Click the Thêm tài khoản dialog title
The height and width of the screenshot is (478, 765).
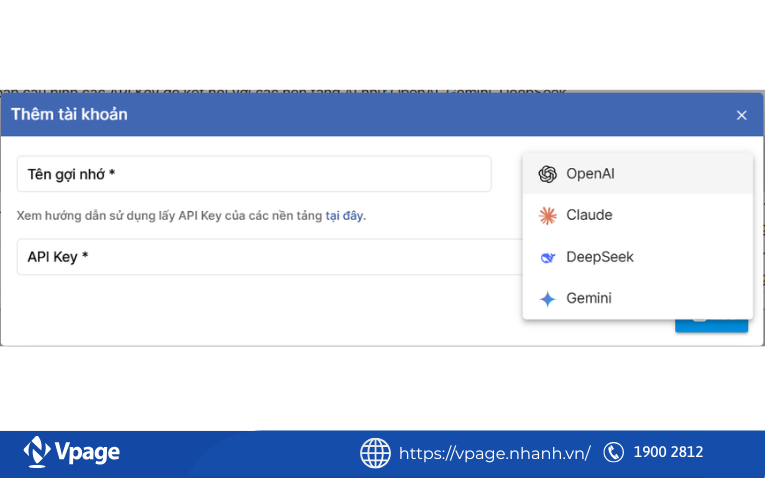click(69, 114)
